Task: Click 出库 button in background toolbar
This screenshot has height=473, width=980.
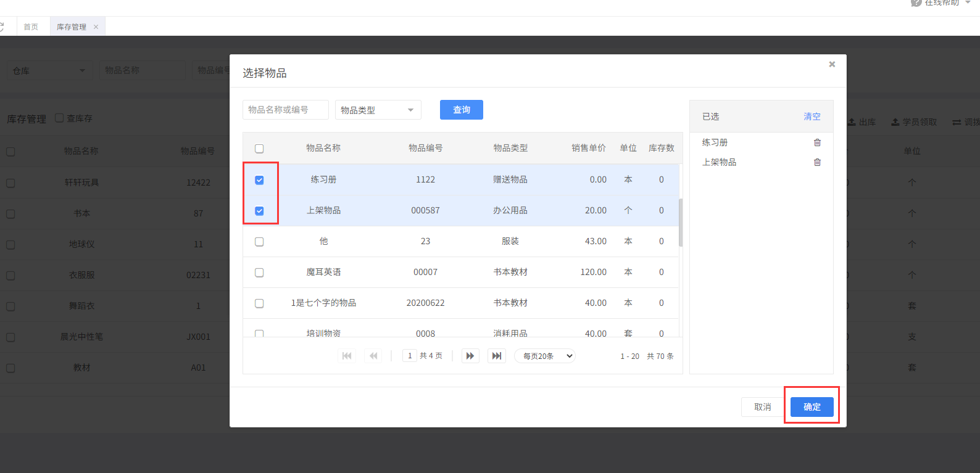Action: tap(862, 122)
